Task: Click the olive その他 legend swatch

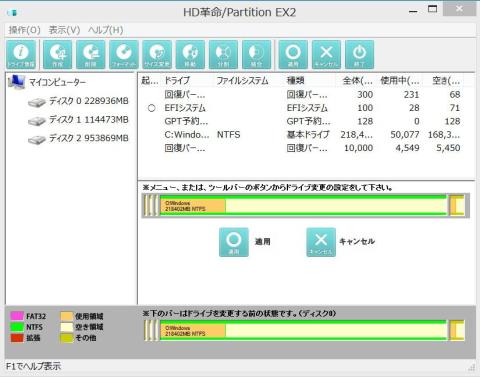Action: 67,338
